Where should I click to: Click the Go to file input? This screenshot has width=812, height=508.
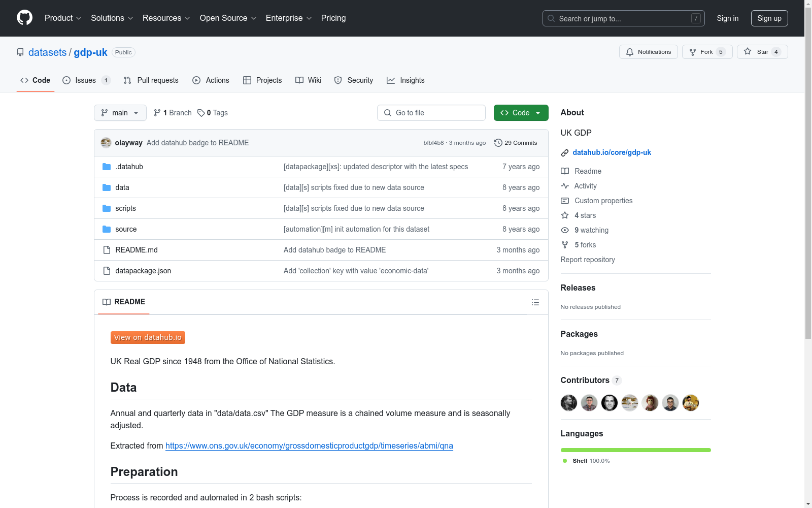coord(431,113)
